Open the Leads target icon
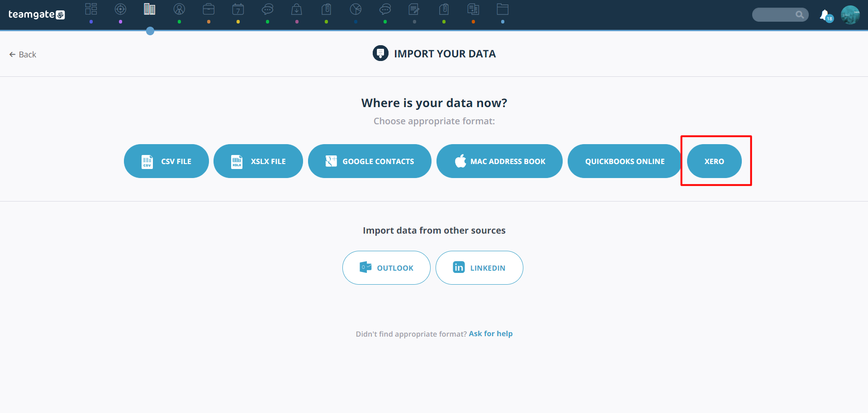 pyautogui.click(x=120, y=9)
